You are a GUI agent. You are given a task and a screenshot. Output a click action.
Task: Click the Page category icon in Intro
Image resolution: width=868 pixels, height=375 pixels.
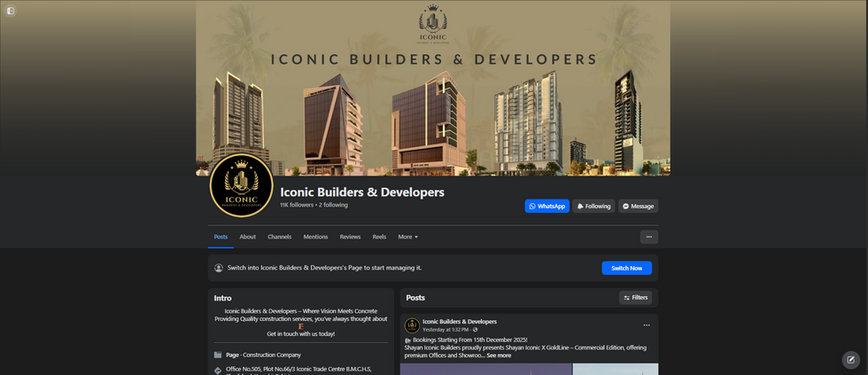click(218, 355)
